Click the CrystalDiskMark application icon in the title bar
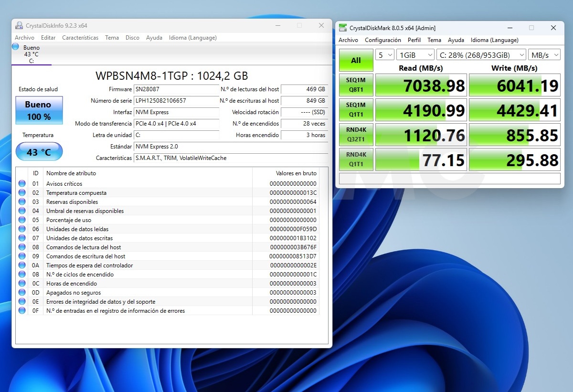This screenshot has height=392, width=573. (342, 28)
